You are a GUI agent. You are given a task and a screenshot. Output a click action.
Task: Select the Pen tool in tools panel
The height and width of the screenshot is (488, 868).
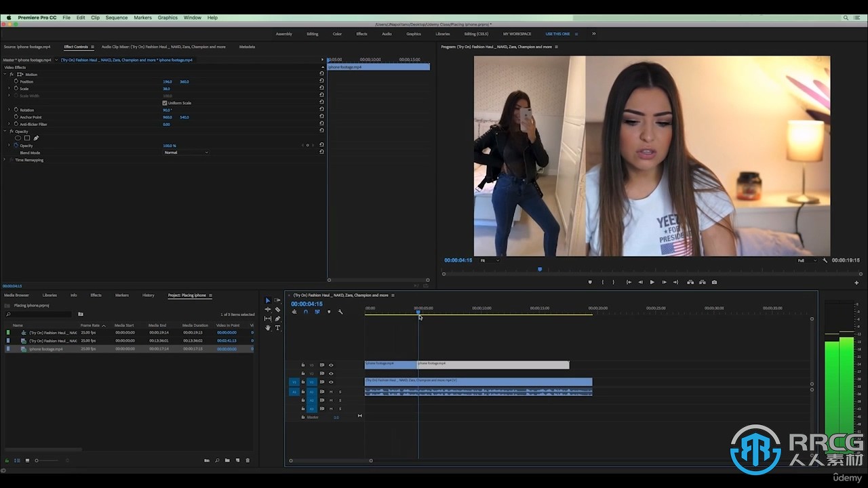coord(277,319)
